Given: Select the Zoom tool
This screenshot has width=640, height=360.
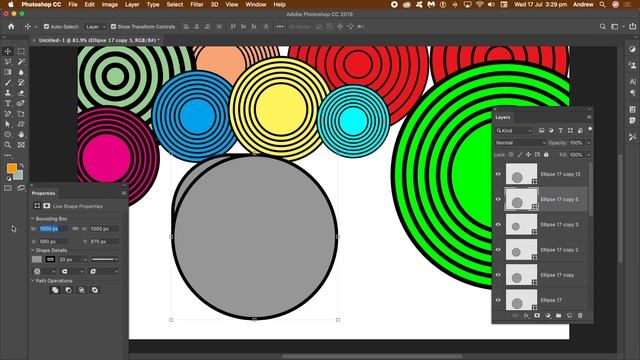Looking at the screenshot, I should (8, 145).
